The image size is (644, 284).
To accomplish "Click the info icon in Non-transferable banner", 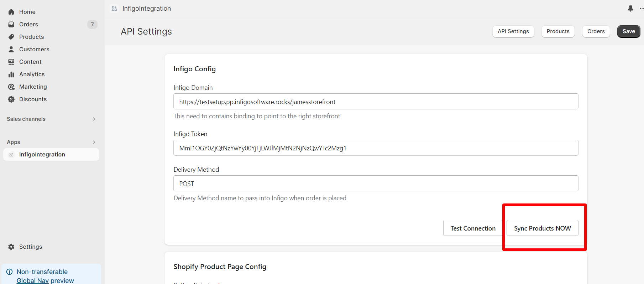I will (10, 272).
